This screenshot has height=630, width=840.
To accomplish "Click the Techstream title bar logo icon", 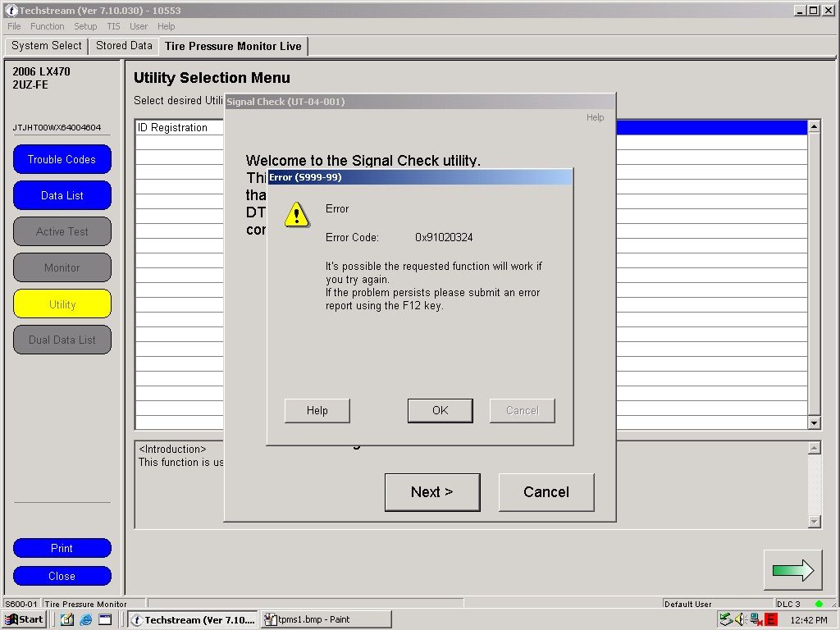I will [11, 10].
